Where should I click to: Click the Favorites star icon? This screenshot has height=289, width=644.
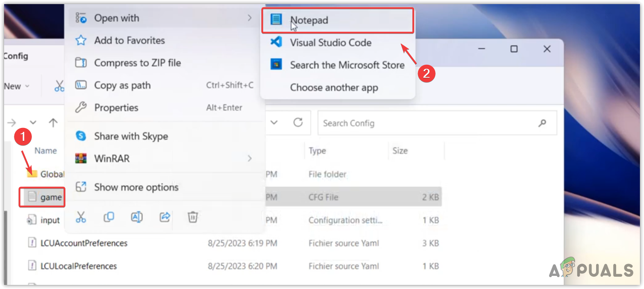[x=81, y=40]
